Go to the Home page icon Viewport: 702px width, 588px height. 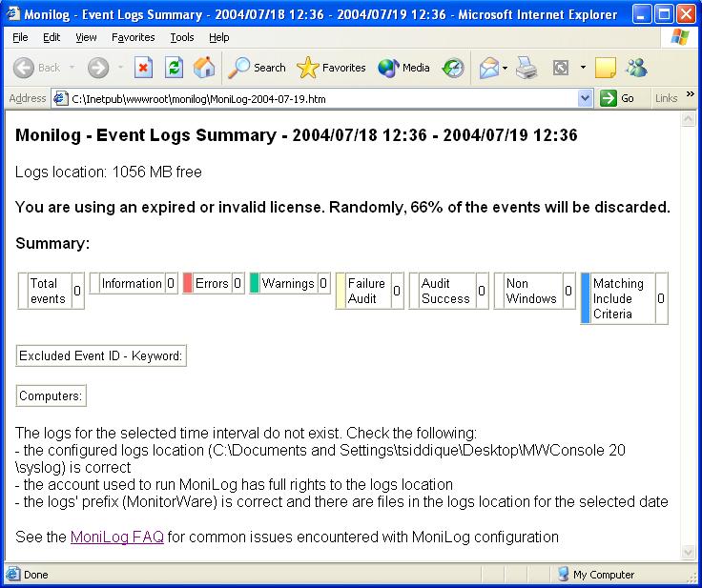[204, 68]
